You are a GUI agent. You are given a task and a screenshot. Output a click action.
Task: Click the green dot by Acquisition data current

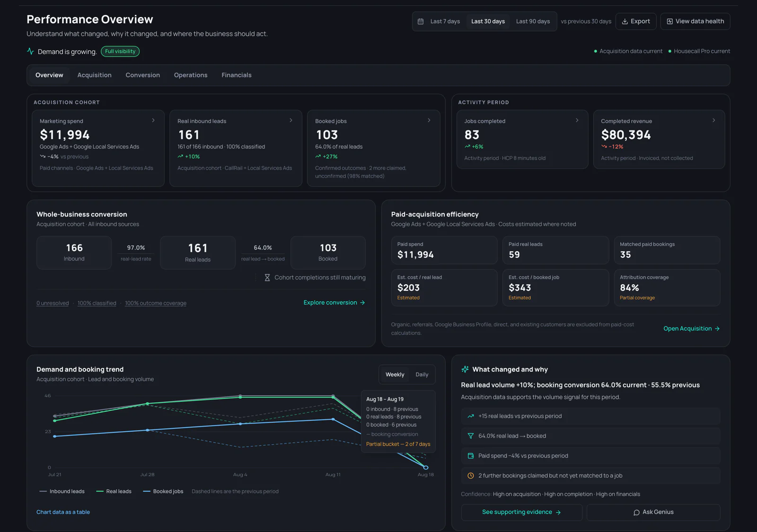pos(595,51)
